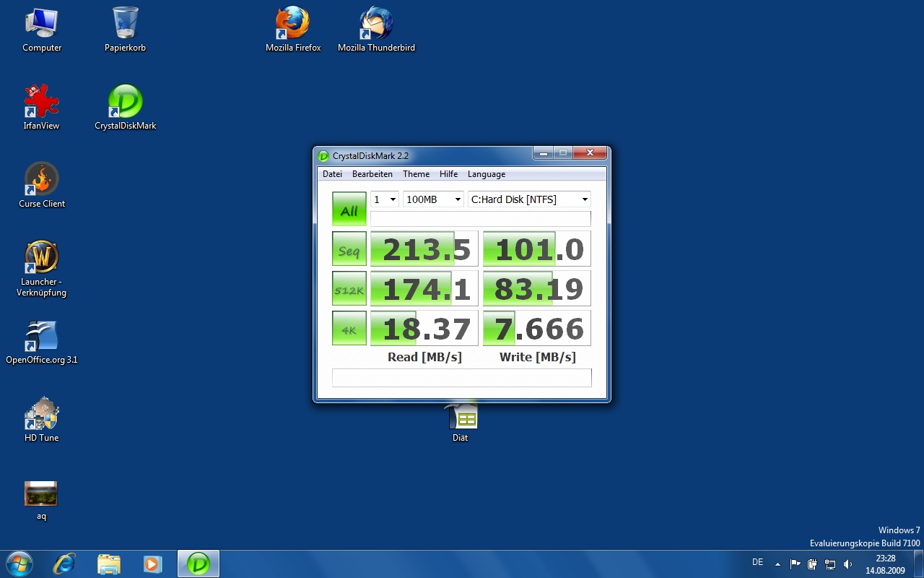The height and width of the screenshot is (578, 924).
Task: Click the CrystalDiskMark title bar icon
Action: coord(323,156)
